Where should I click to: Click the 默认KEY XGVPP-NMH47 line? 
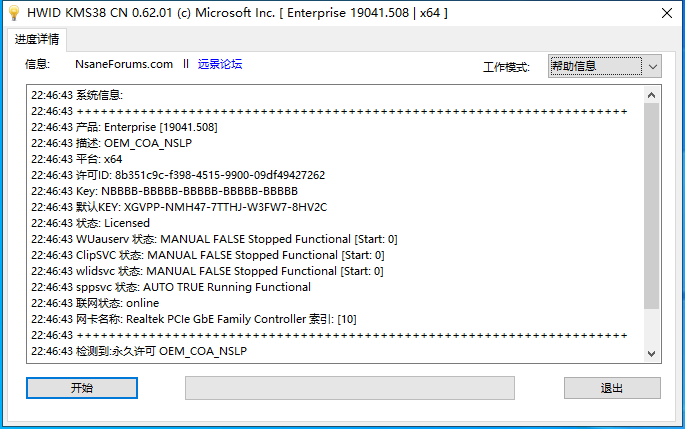coord(179,207)
